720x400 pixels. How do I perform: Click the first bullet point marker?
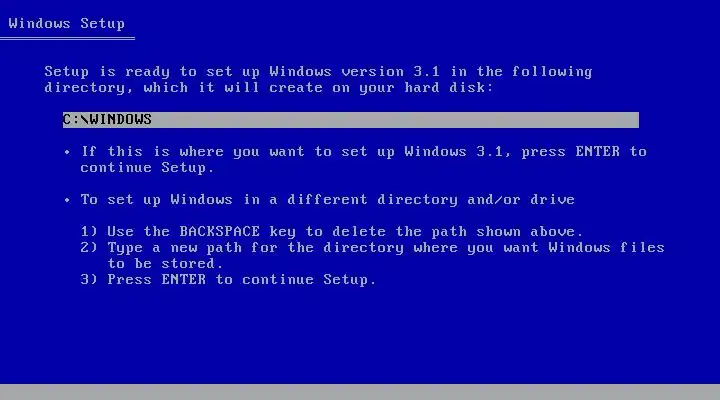tap(68, 152)
